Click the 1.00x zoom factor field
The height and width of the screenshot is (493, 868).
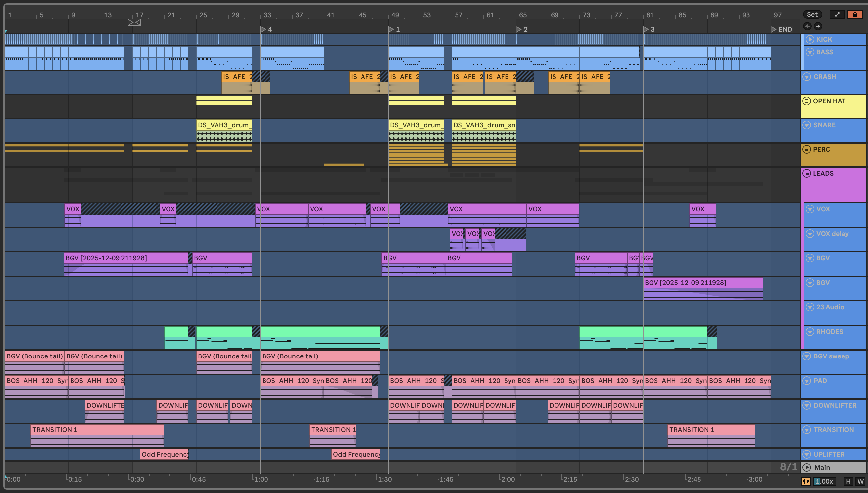[x=824, y=481]
